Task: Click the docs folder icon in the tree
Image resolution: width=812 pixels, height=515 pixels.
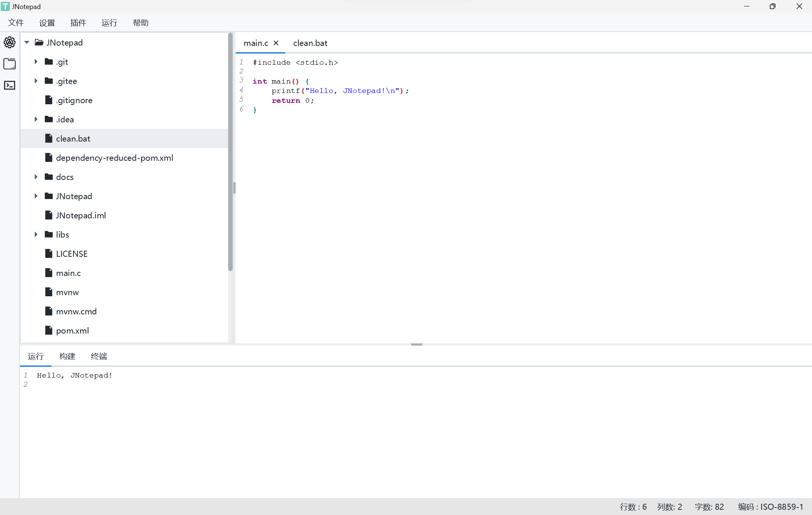Action: point(49,177)
